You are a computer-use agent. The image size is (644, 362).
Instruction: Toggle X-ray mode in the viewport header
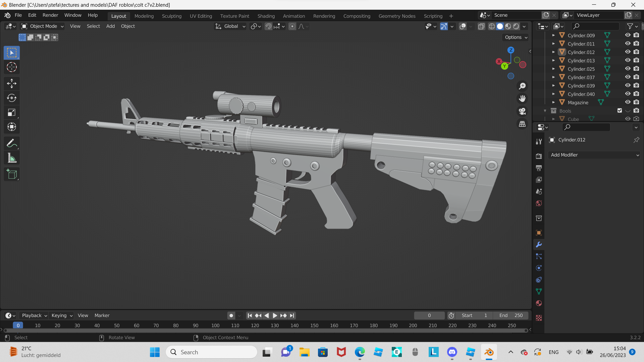482,26
